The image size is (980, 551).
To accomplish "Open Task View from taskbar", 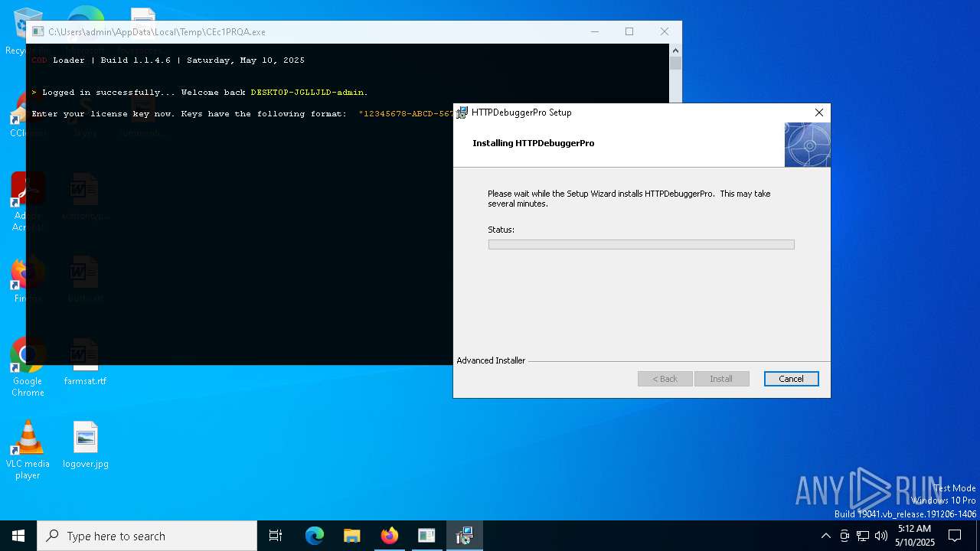I will tap(276, 536).
